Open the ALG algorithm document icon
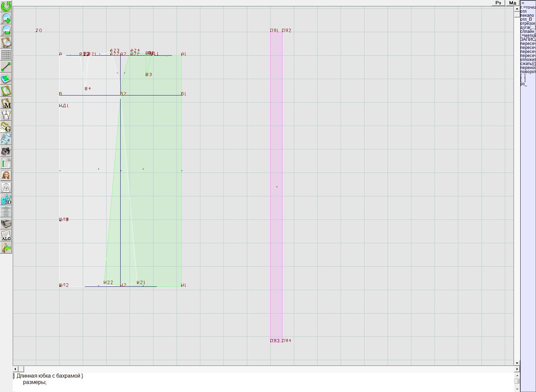Image resolution: width=536 pixels, height=392 pixels. [6, 236]
